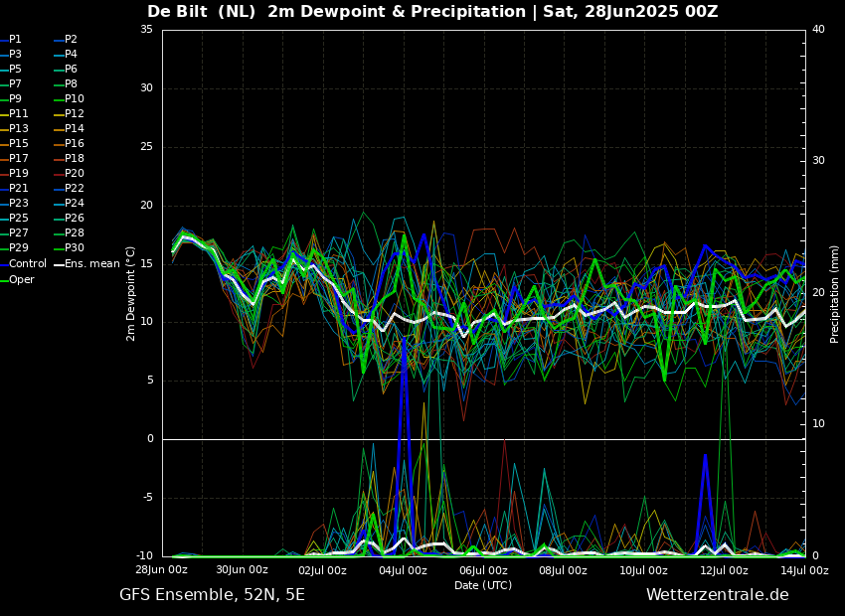The height and width of the screenshot is (616, 845).
Task: Select the P23 legend entry
Action: coord(14,203)
